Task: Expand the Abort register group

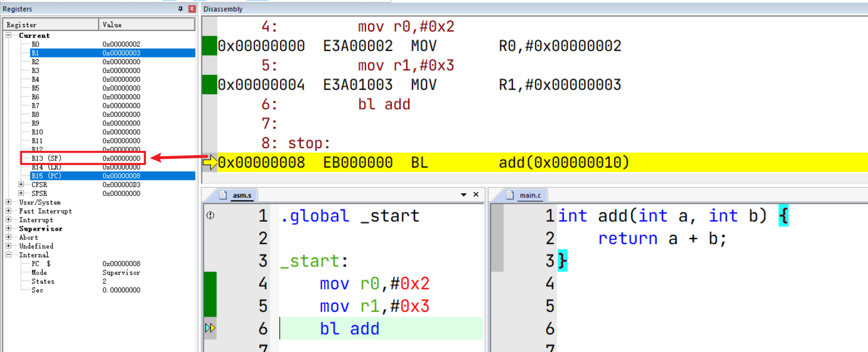Action: click(8, 237)
